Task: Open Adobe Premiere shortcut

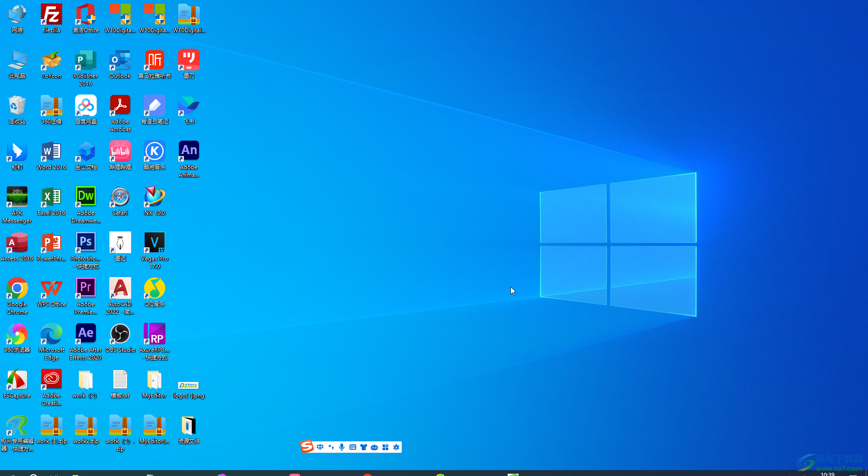Action: tap(86, 296)
